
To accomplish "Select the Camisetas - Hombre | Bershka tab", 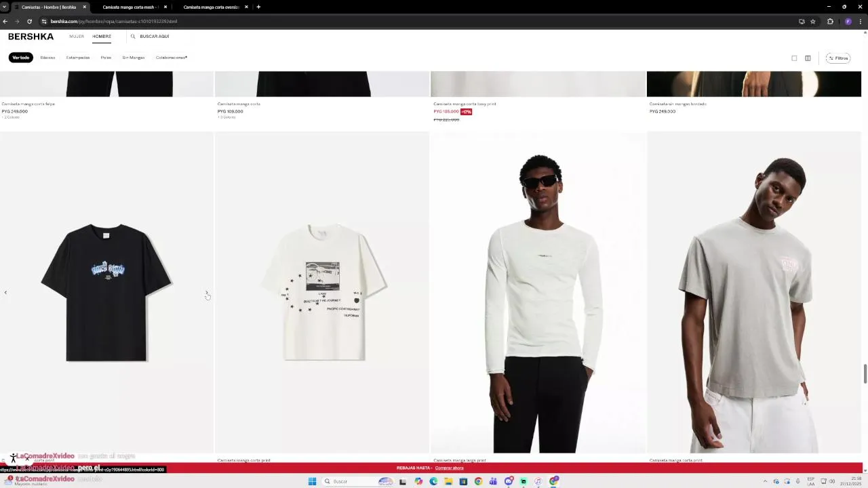I will coord(49,7).
